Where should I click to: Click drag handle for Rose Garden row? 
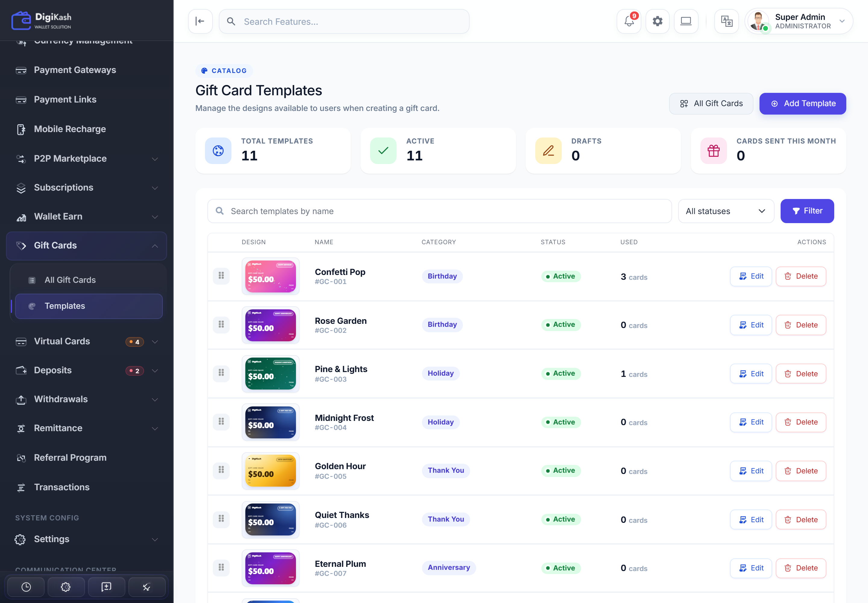221,324
